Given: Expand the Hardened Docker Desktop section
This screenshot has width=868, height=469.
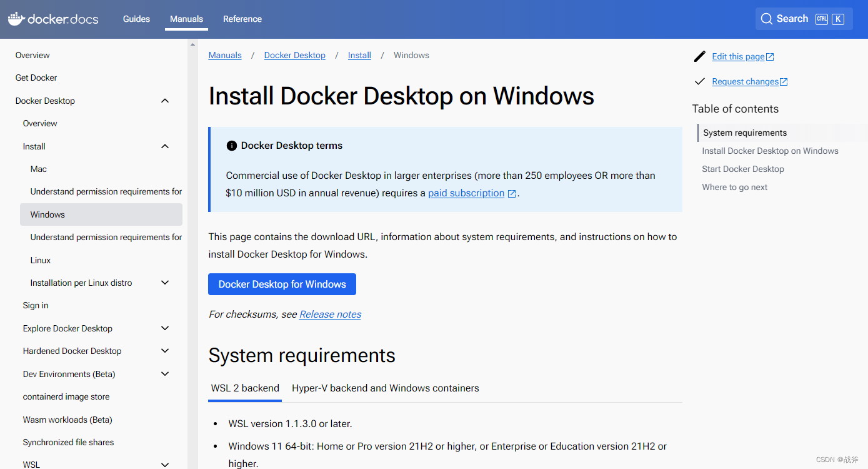Looking at the screenshot, I should 165,351.
